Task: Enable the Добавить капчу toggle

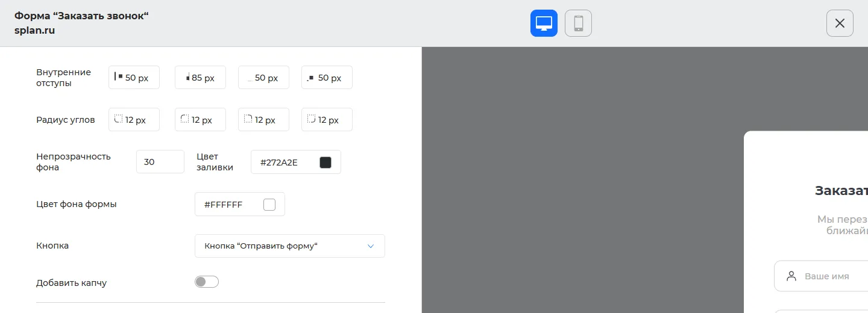Action: (207, 282)
